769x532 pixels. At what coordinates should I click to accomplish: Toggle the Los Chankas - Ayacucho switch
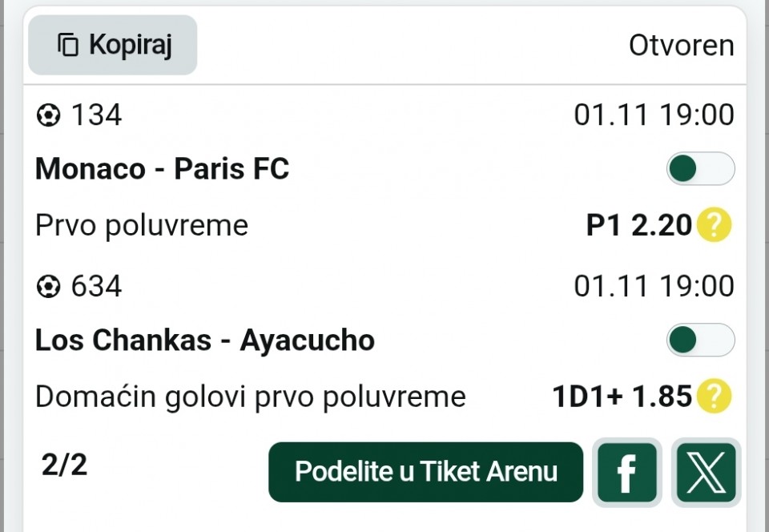[700, 341]
